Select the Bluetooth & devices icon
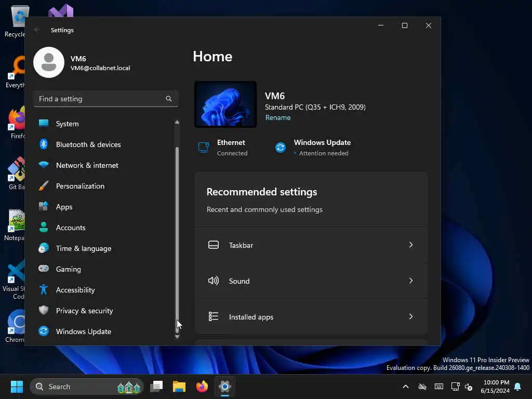This screenshot has height=399, width=532. [x=44, y=144]
